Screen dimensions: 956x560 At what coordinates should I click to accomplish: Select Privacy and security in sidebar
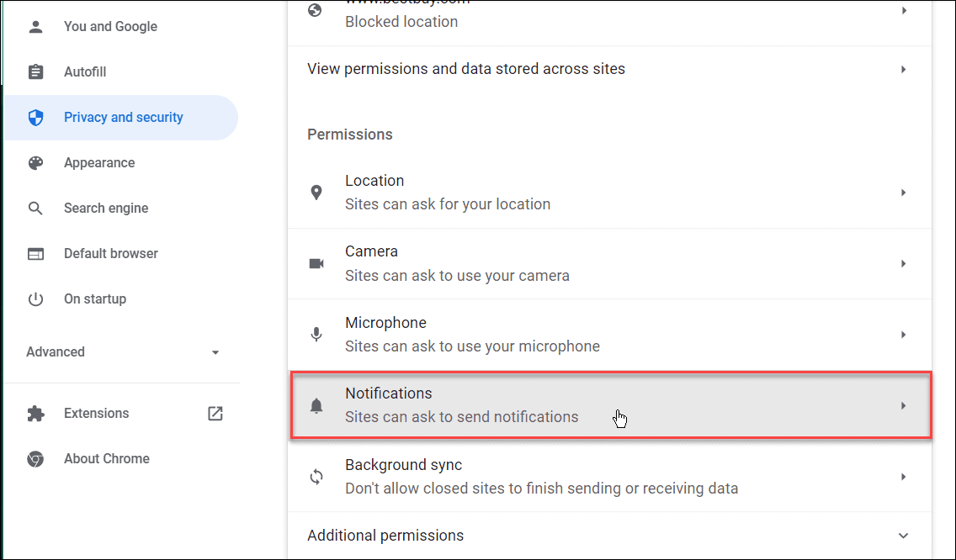pos(121,118)
